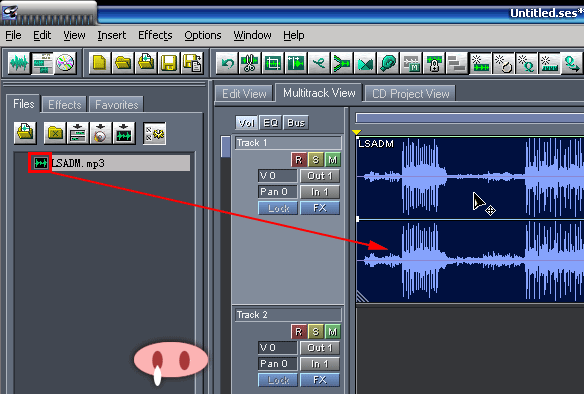
Task: Click Edit File waveform icon in Files panel
Action: (124, 133)
